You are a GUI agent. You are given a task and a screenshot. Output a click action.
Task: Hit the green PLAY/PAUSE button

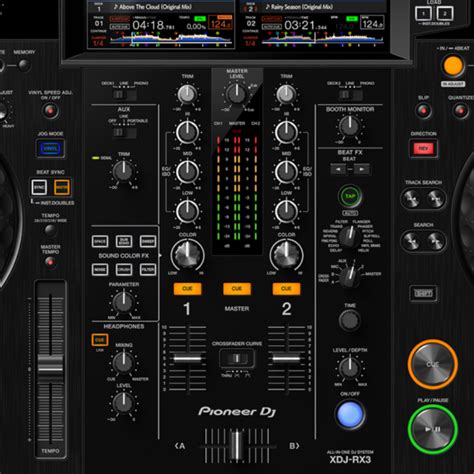point(433,429)
